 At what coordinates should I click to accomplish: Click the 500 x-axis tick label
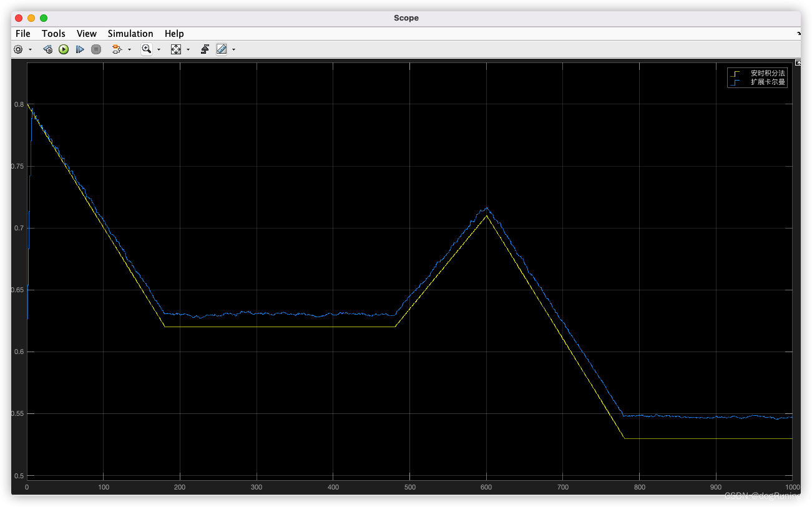(409, 487)
